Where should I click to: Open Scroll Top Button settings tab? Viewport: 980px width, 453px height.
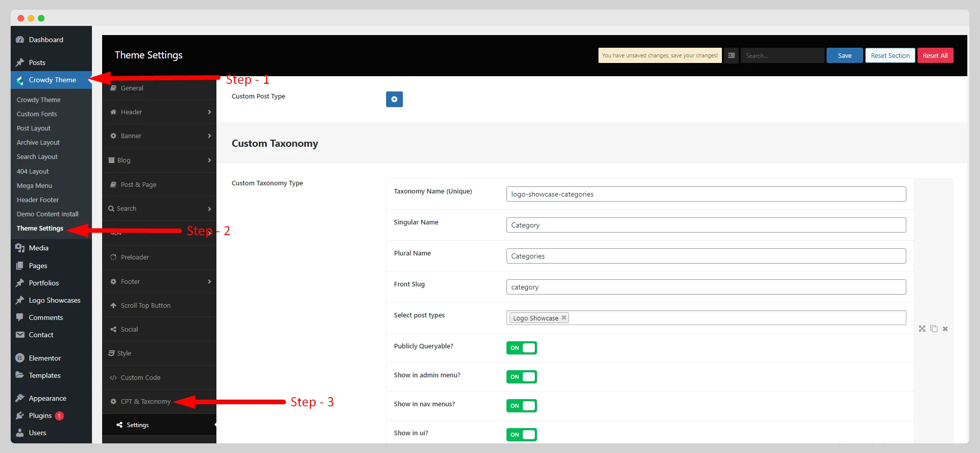point(159,306)
